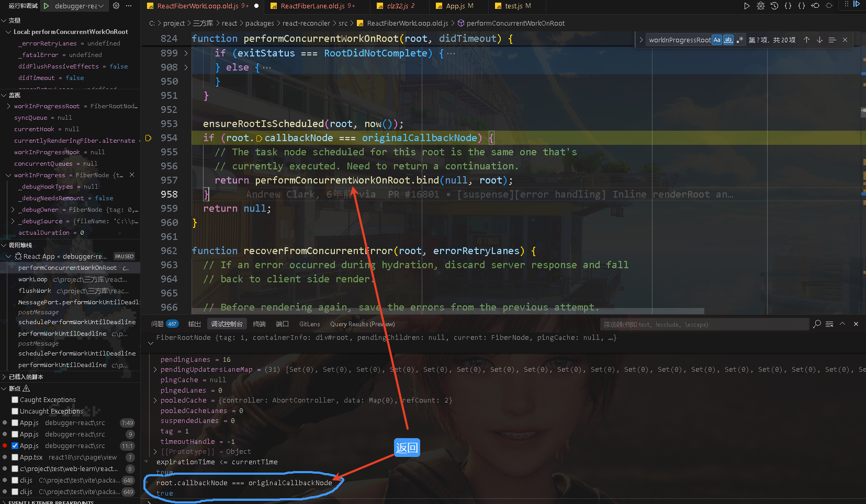Screen dimensions: 866x504
Task: Expand the _debugSource entry
Action: [x=13, y=221]
